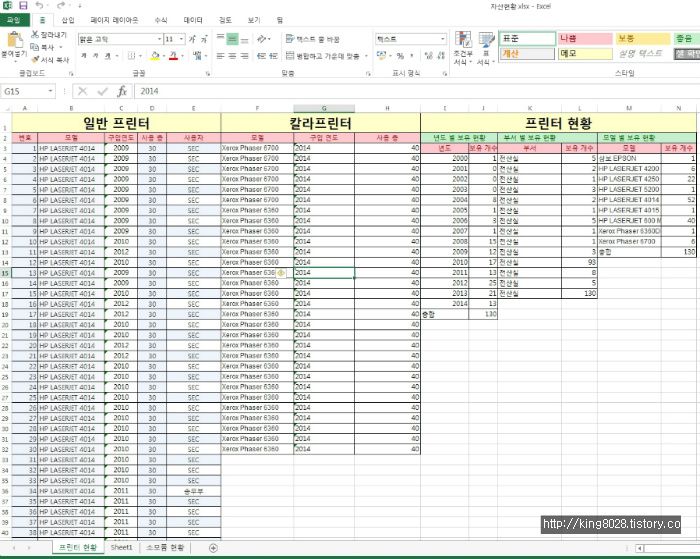Screen dimensions: 700x559
Task: Open the 파일 (File) tab
Action: [x=14, y=20]
